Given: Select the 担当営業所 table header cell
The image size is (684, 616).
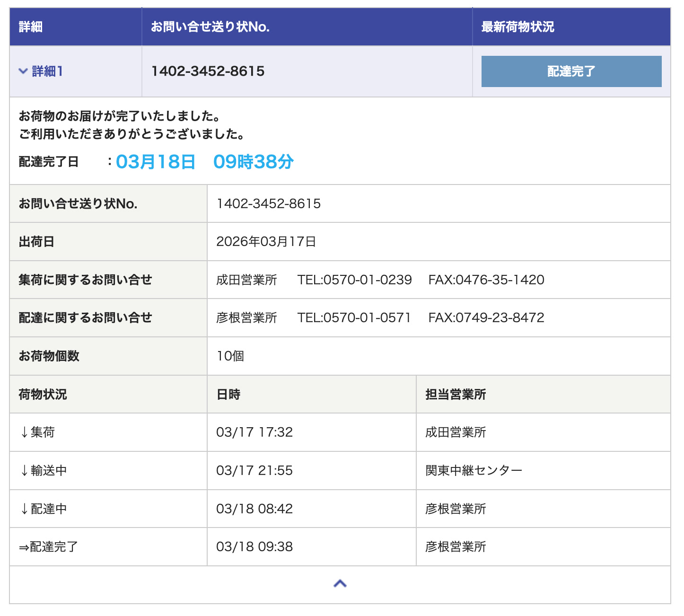Looking at the screenshot, I should pyautogui.click(x=456, y=394).
